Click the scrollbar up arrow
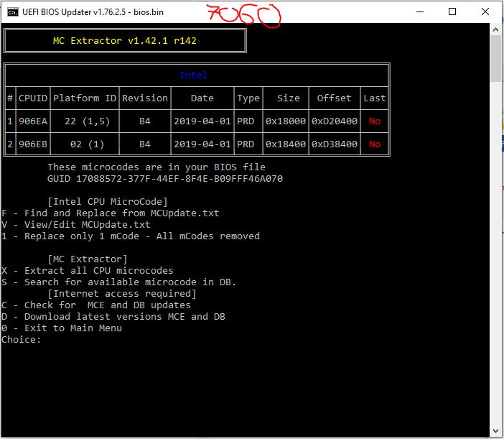Viewport: 504px width, 439px height. click(495, 29)
